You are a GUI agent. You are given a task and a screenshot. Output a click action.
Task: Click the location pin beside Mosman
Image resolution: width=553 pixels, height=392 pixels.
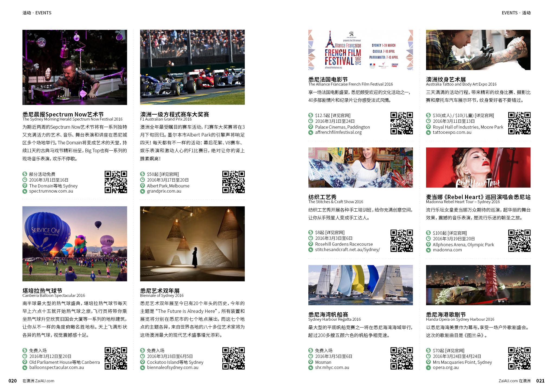[311, 362]
